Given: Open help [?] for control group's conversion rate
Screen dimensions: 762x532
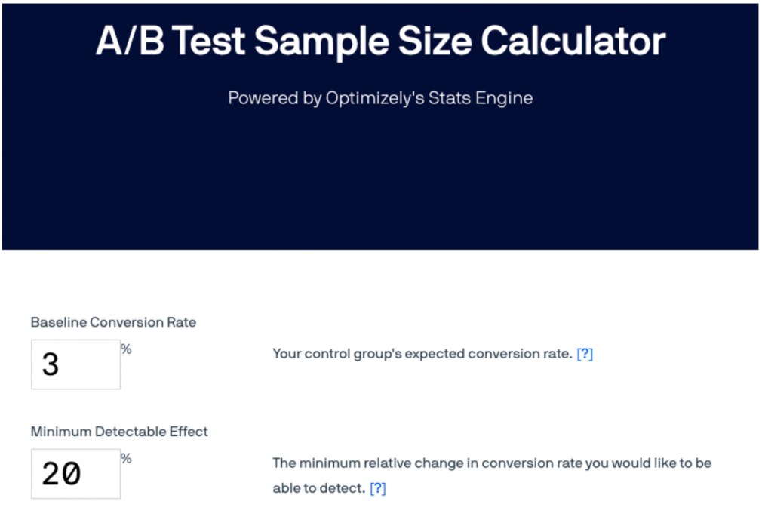Looking at the screenshot, I should (585, 354).
